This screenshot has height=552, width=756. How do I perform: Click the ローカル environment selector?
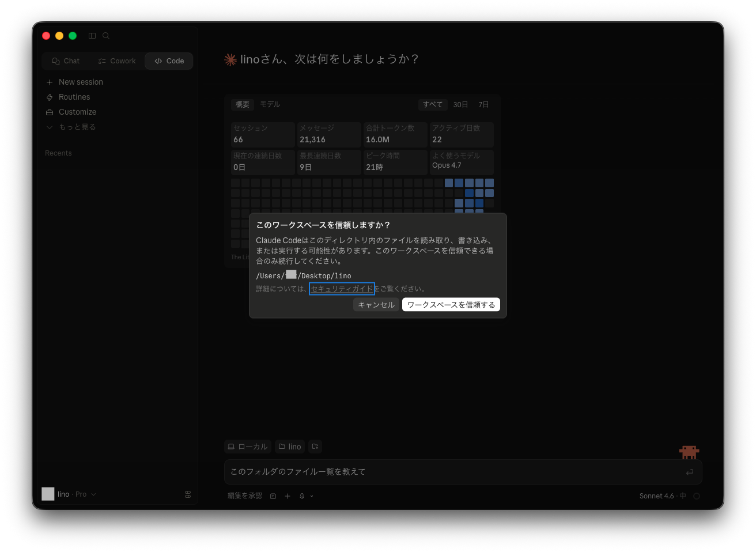[x=248, y=447]
